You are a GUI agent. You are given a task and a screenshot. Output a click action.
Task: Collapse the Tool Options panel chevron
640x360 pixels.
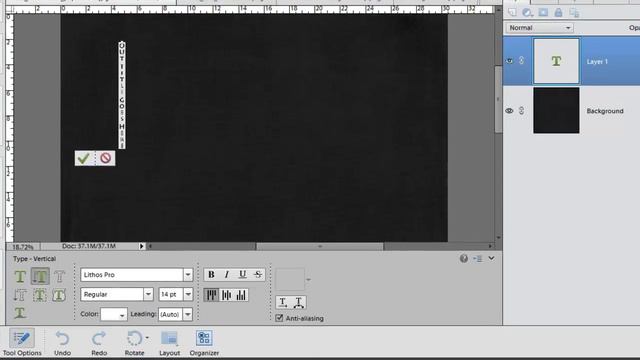pyautogui.click(x=491, y=258)
